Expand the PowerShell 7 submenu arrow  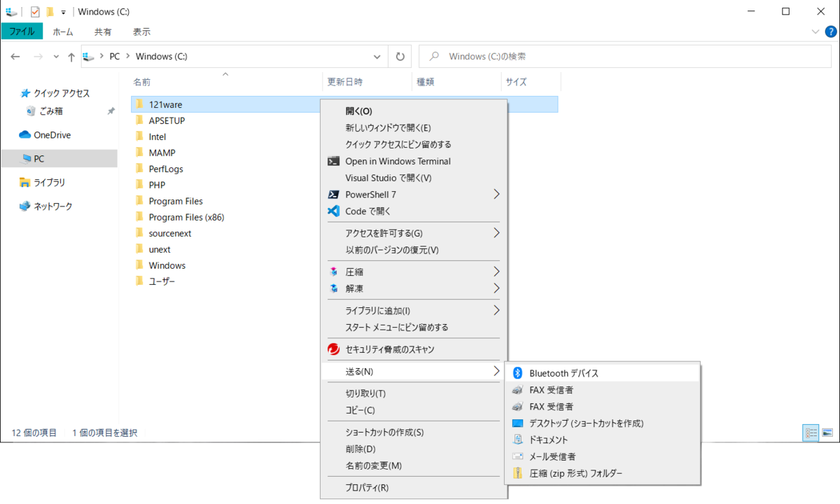click(497, 195)
